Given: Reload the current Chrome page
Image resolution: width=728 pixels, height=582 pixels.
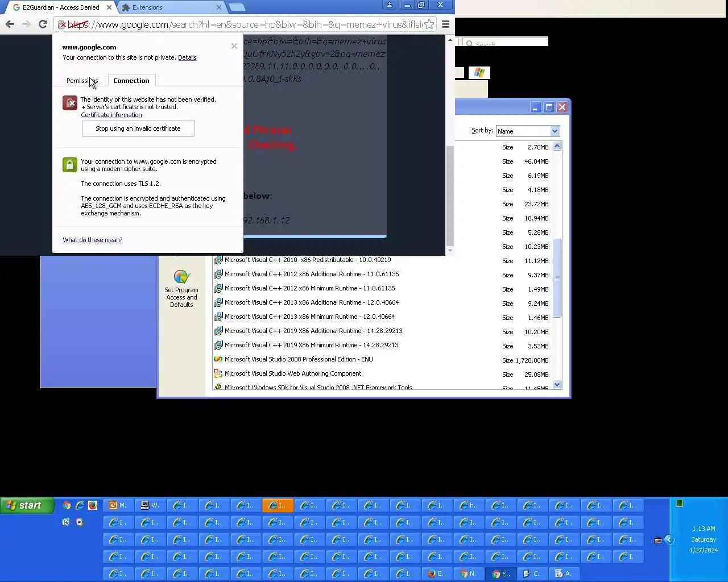Looking at the screenshot, I should [x=43, y=24].
